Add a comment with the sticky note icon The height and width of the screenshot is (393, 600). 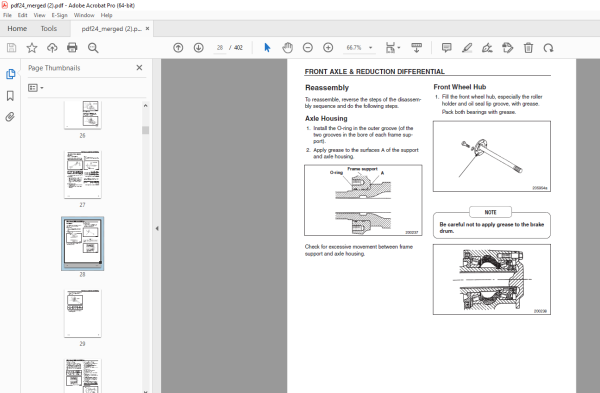(x=446, y=48)
